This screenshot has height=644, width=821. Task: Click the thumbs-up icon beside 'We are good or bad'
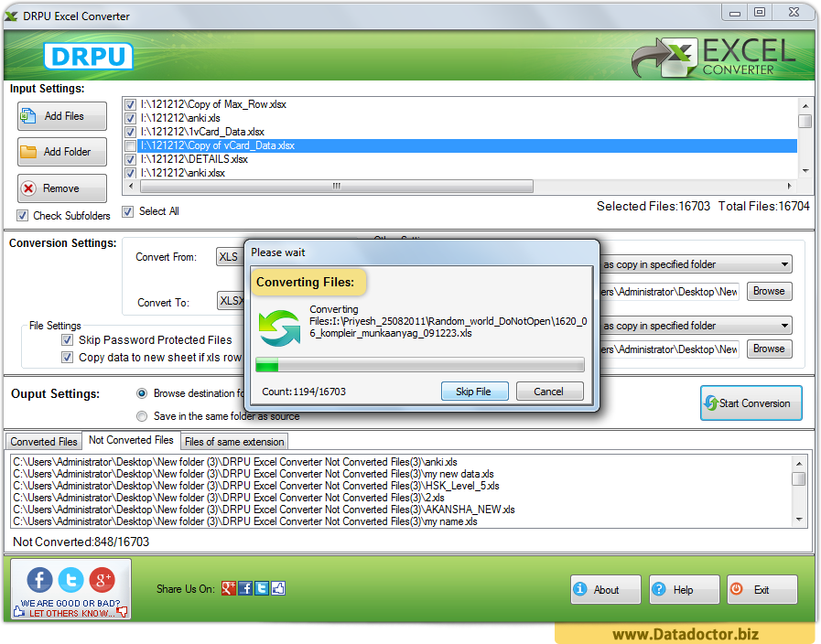pyautogui.click(x=18, y=611)
